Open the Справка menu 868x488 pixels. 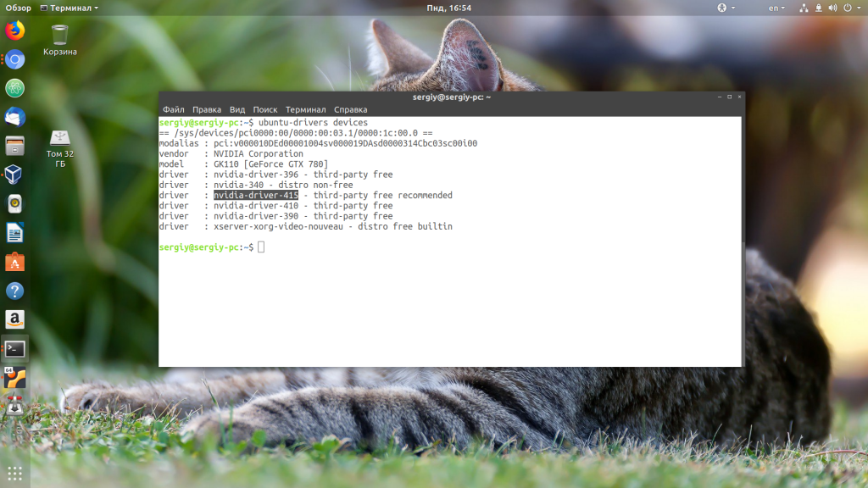coord(350,109)
